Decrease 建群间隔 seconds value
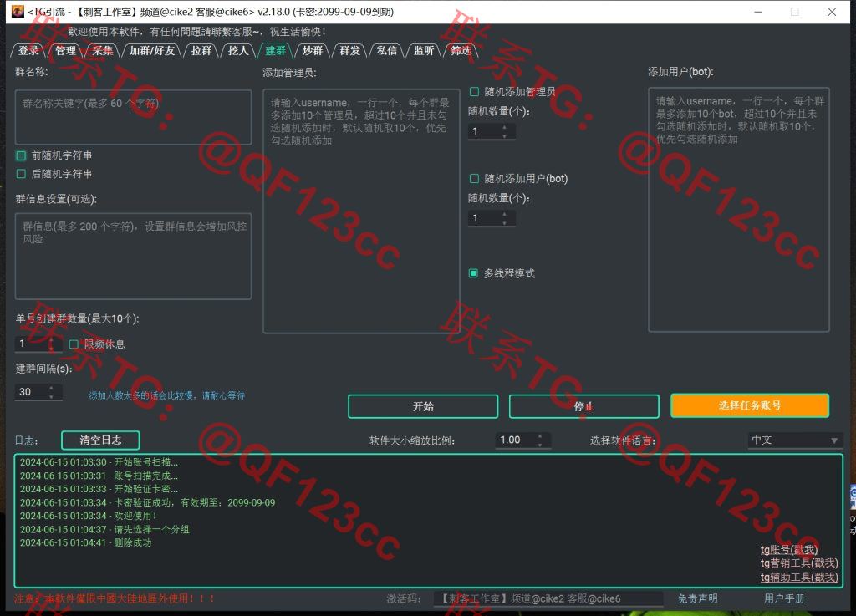This screenshot has width=856, height=616. tap(51, 395)
